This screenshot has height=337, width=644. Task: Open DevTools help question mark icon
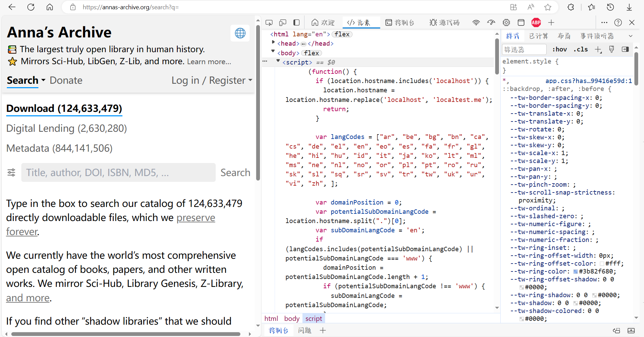pyautogui.click(x=618, y=23)
